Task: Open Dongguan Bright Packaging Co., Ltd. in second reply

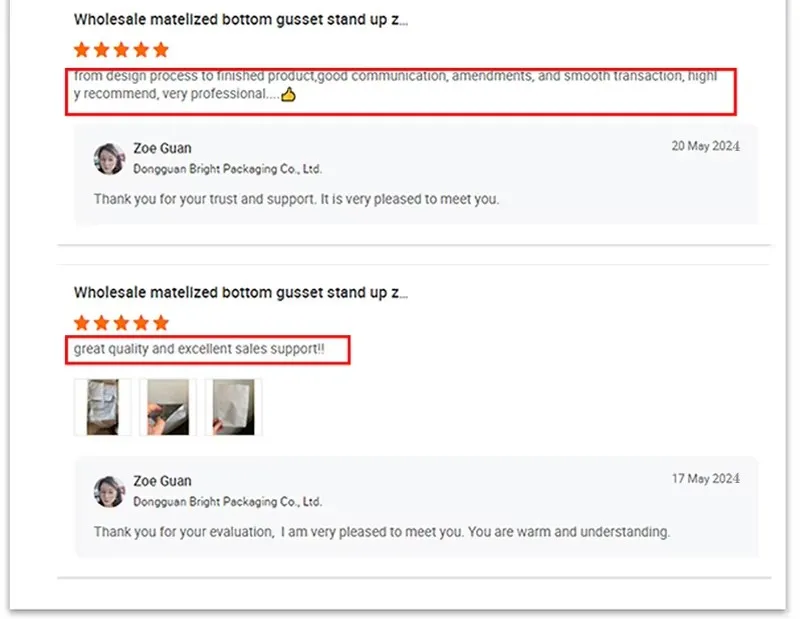Action: [228, 502]
